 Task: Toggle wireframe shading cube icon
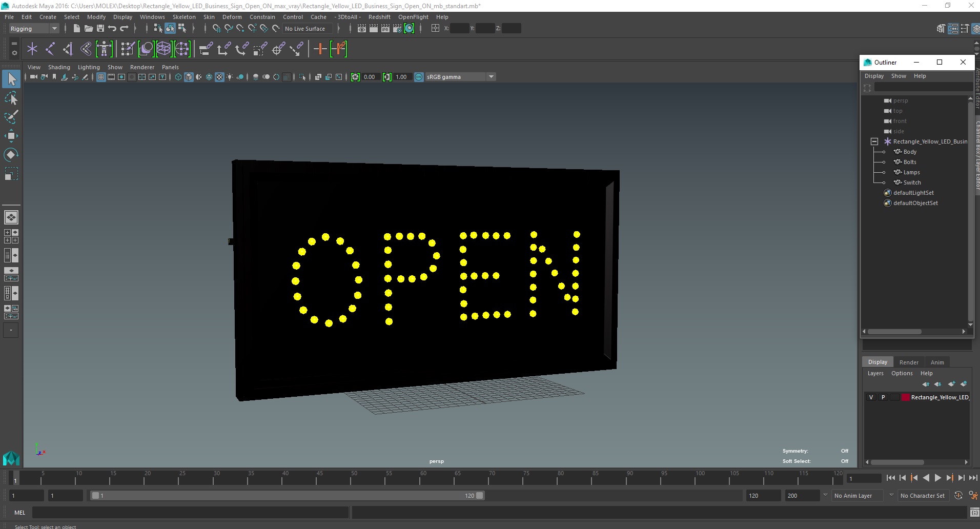(x=178, y=77)
